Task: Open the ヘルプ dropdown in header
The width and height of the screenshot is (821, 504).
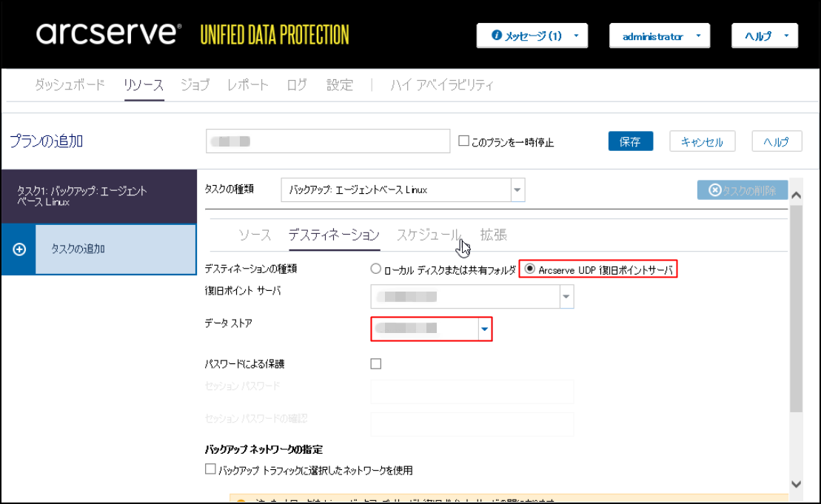Action: point(764,36)
